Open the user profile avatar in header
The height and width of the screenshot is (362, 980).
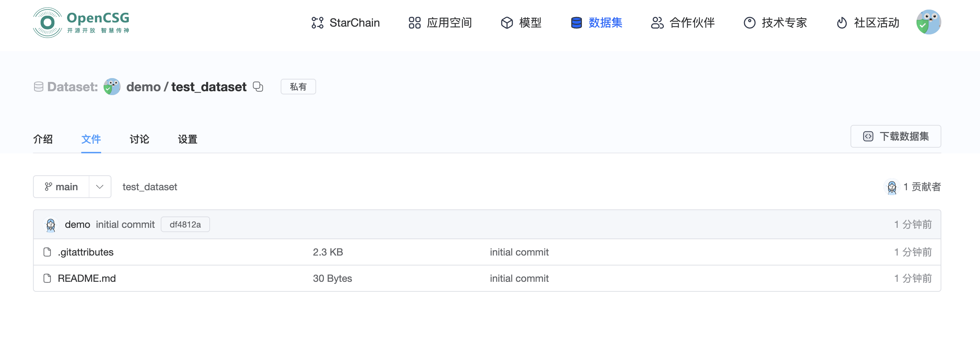(928, 22)
